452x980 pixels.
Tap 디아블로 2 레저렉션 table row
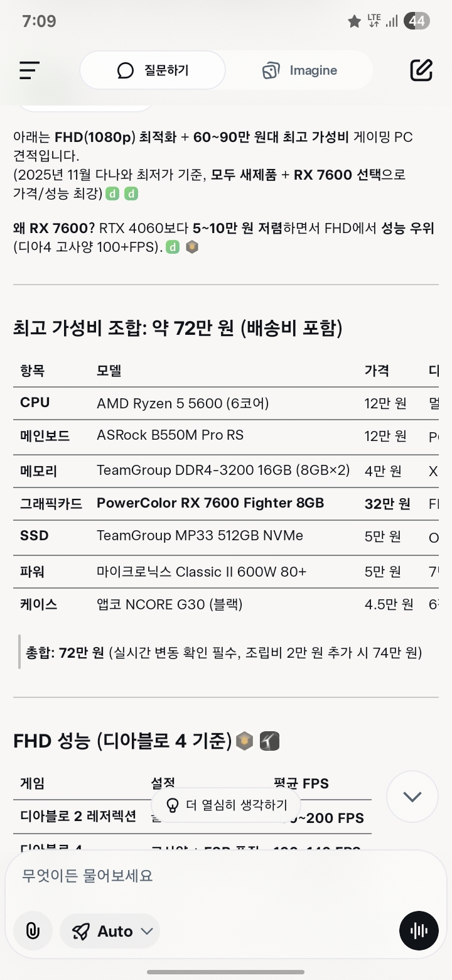click(x=192, y=817)
